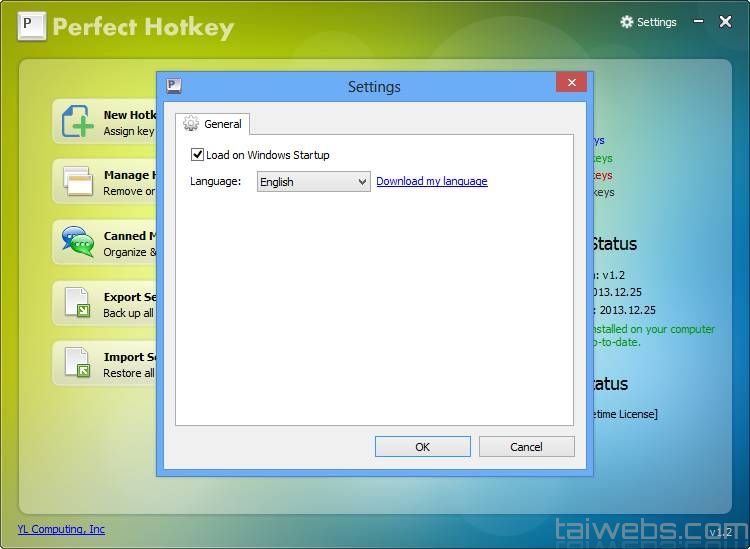Follow the Download my language link

(431, 181)
